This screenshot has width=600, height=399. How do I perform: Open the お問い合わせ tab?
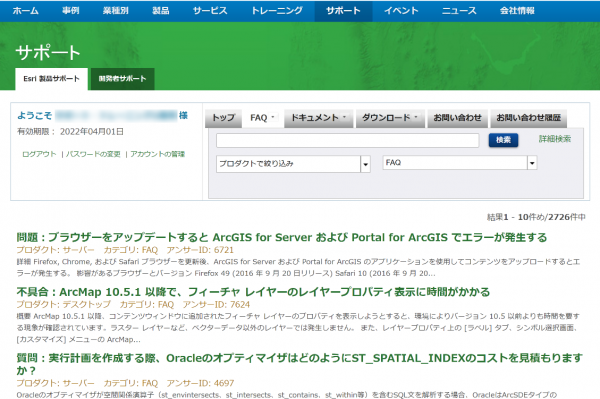(x=457, y=118)
